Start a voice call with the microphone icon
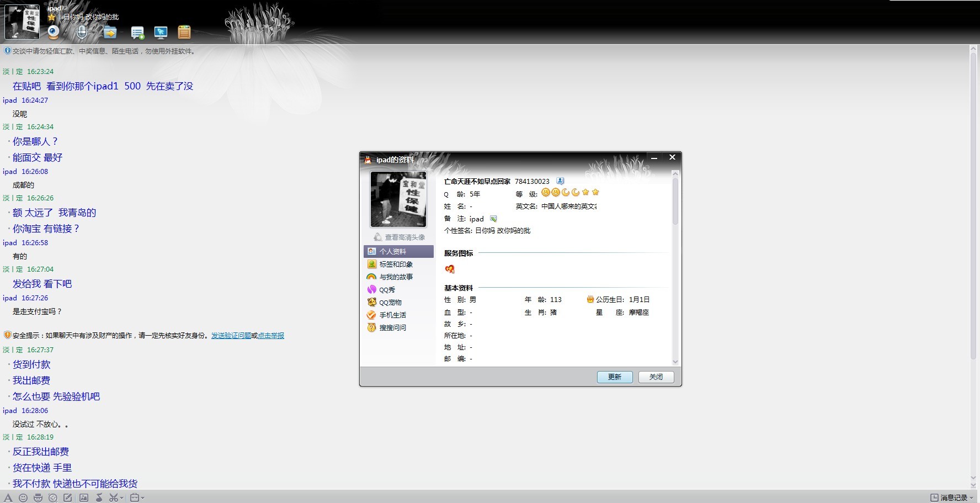This screenshot has height=503, width=980. point(82,33)
